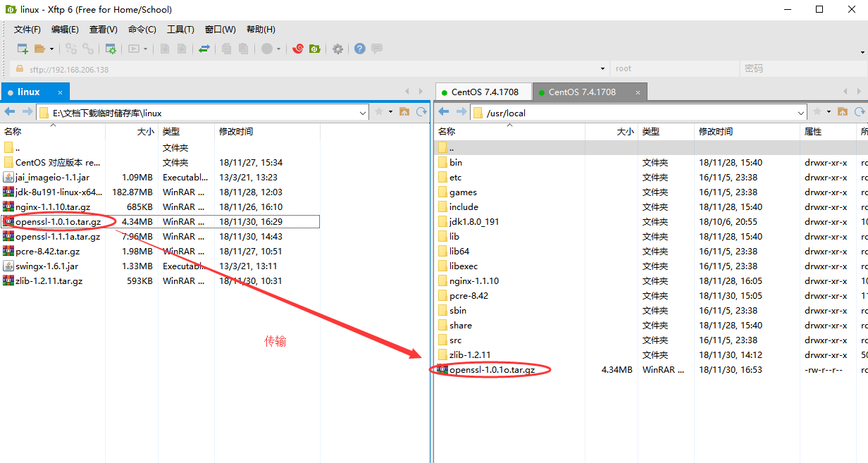868x463 pixels.
Task: Open the 编辑(E) menu
Action: tap(65, 30)
